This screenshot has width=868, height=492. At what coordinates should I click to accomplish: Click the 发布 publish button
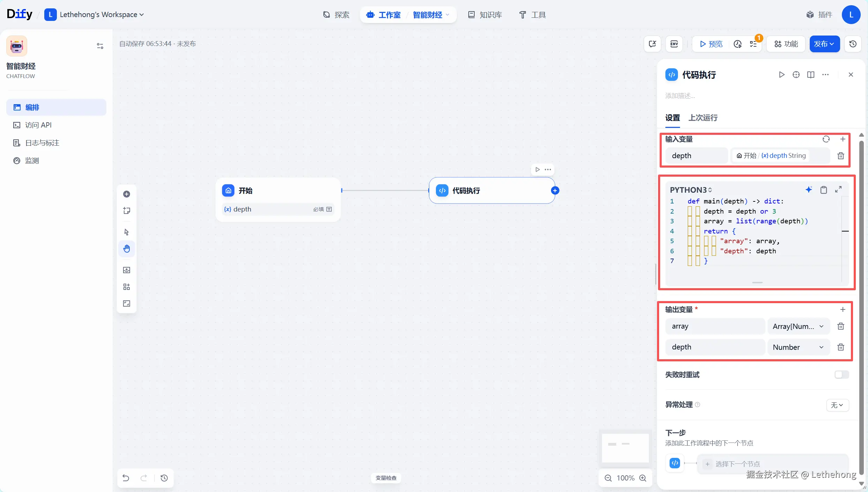[x=824, y=44]
